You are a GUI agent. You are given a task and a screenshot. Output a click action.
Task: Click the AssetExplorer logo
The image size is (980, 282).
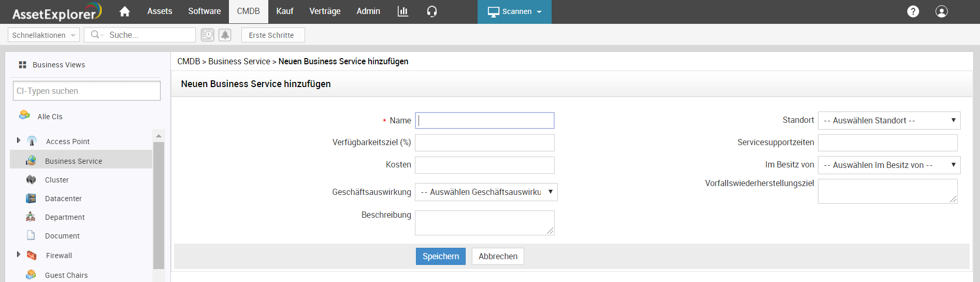(56, 12)
